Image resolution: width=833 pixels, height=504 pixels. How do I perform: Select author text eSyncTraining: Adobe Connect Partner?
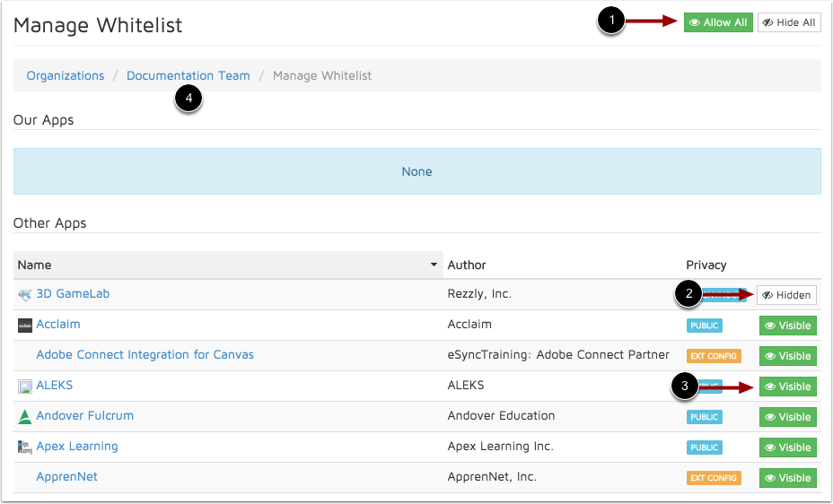[558, 354]
